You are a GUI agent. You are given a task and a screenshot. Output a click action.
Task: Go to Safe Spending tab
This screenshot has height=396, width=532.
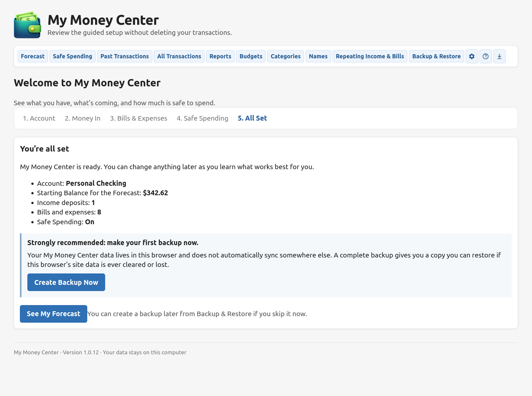tap(73, 56)
